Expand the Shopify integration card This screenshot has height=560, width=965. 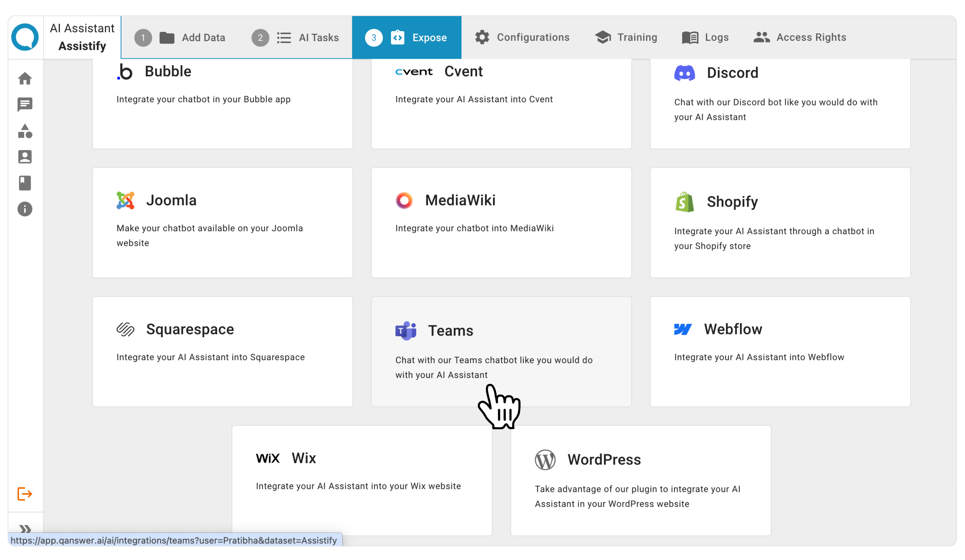point(780,223)
